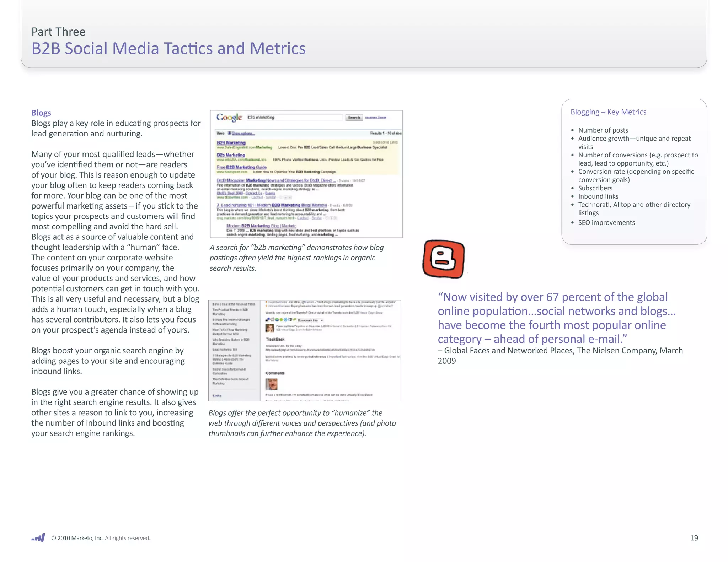Click the Nielsen quote about 67 percent
The height and width of the screenshot is (562, 728).
556,318
